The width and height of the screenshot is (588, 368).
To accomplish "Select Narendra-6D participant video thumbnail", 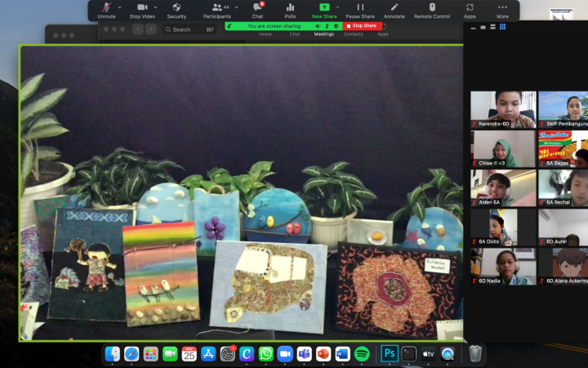I will (x=503, y=109).
